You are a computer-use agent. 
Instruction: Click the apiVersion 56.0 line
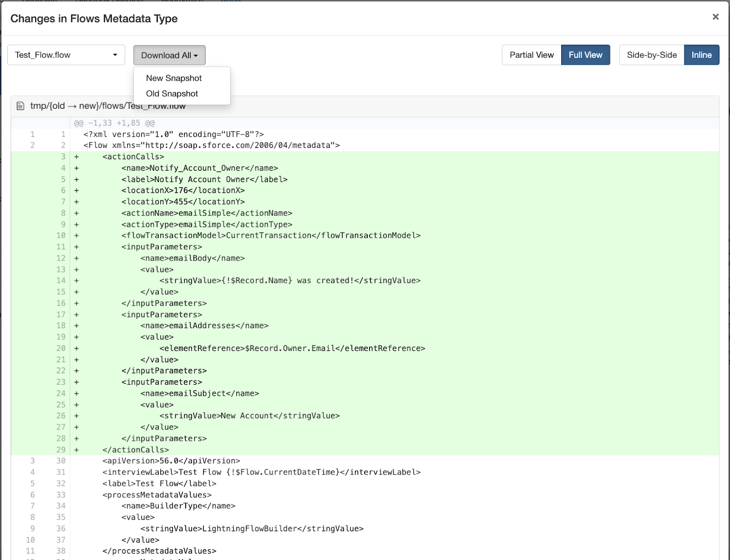pos(171,461)
